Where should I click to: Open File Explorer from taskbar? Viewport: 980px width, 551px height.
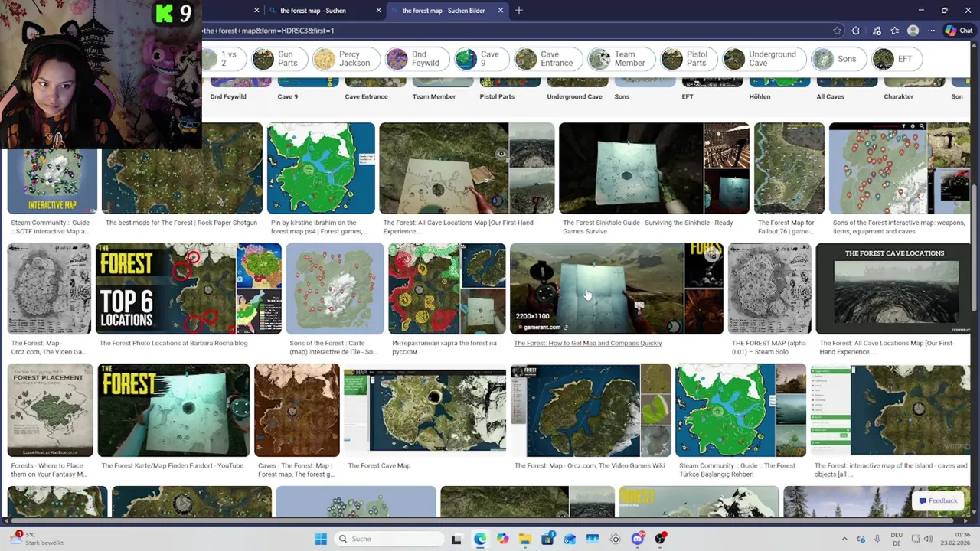(525, 539)
